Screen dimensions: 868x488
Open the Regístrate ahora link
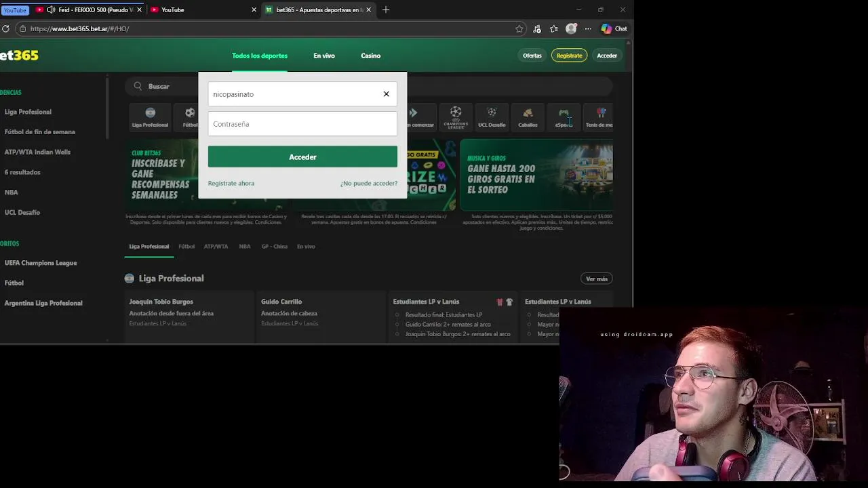pyautogui.click(x=231, y=183)
